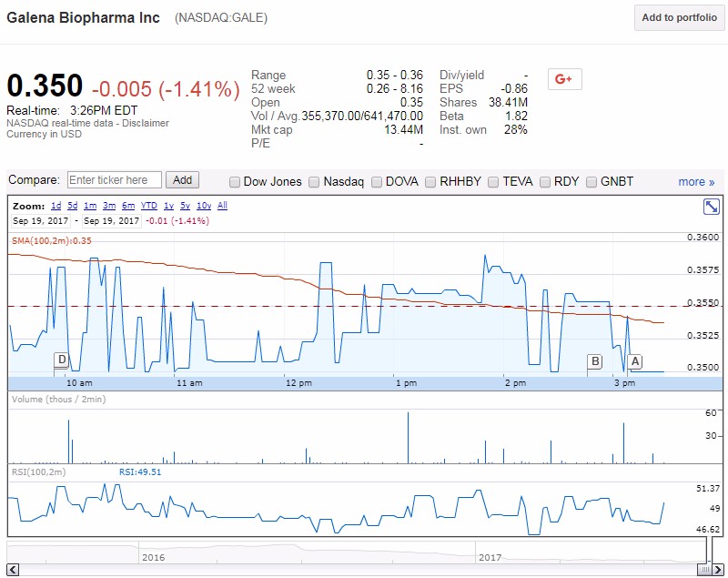Click the SMA(100,2m) indicator label

[x=52, y=241]
